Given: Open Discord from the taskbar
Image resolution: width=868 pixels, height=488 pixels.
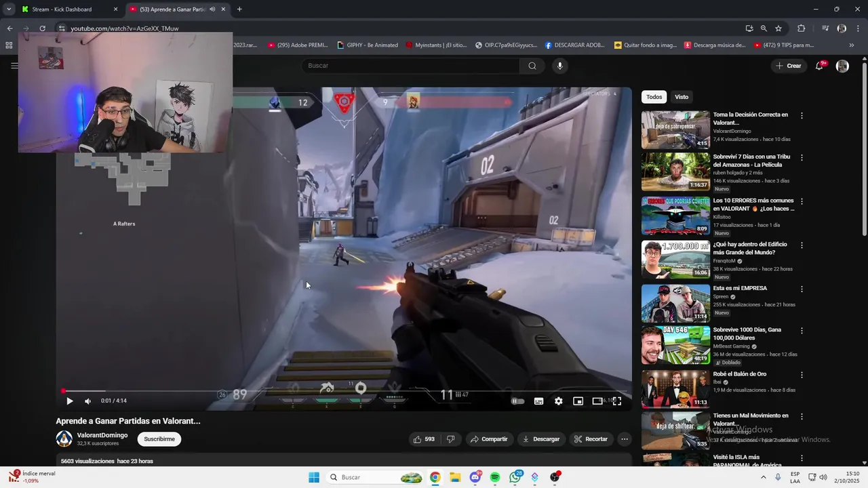Looking at the screenshot, I should click(x=475, y=477).
